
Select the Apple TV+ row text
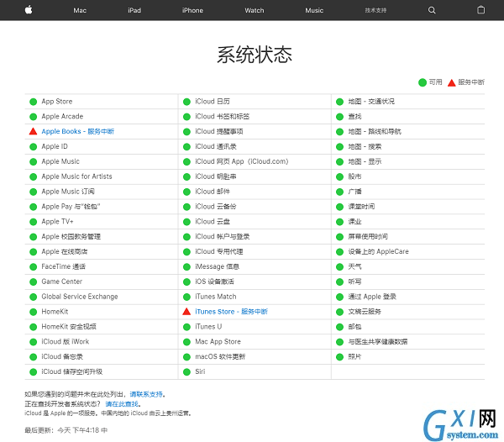tap(57, 222)
